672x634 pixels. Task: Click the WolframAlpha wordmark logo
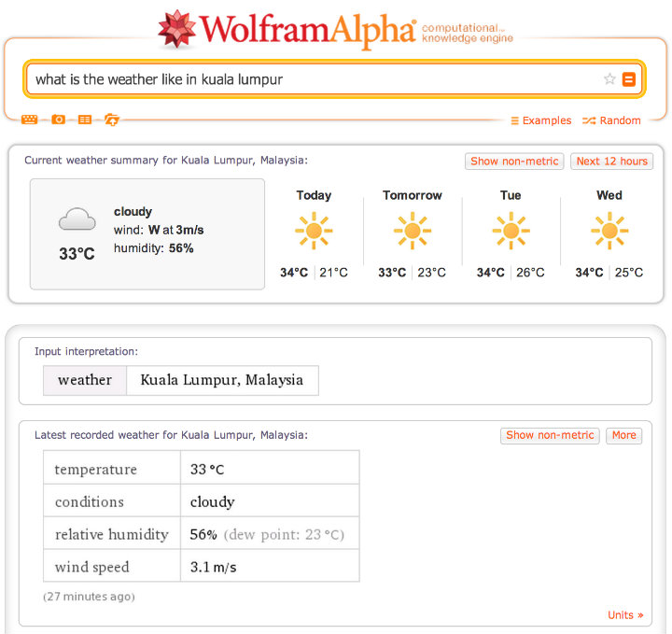tap(308, 30)
